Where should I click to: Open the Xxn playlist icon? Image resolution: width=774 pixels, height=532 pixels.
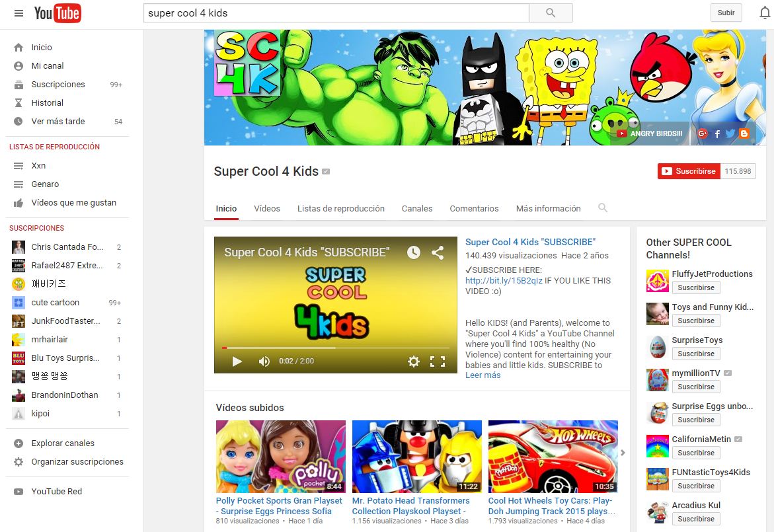[19, 166]
